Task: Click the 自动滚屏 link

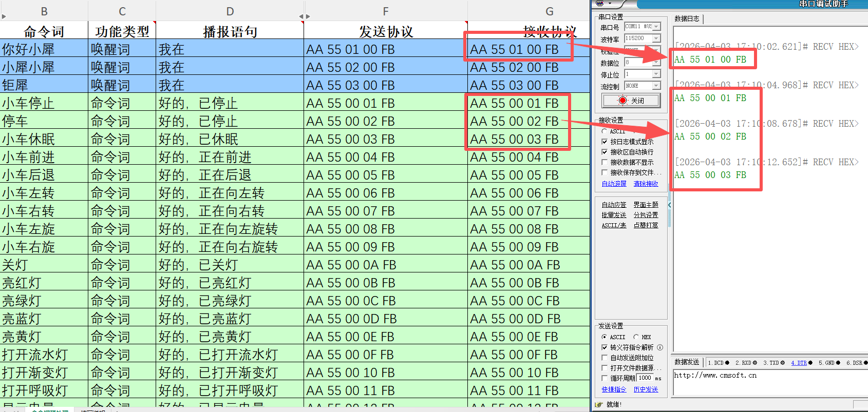Action: [x=614, y=184]
